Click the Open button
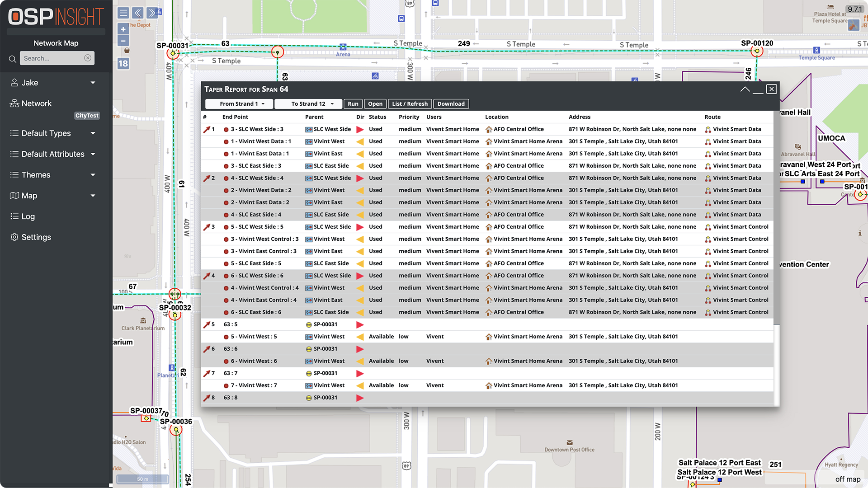This screenshot has height=488, width=868. click(375, 104)
